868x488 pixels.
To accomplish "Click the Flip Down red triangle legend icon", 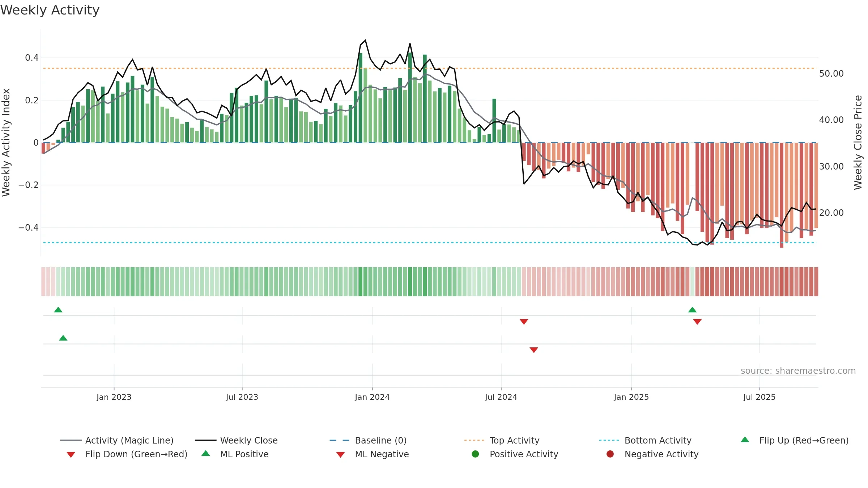I will pyautogui.click(x=71, y=455).
